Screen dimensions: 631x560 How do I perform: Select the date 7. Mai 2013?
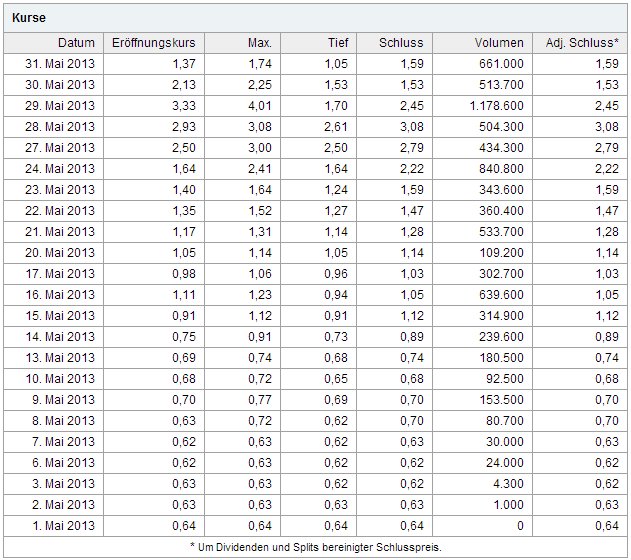(64, 441)
